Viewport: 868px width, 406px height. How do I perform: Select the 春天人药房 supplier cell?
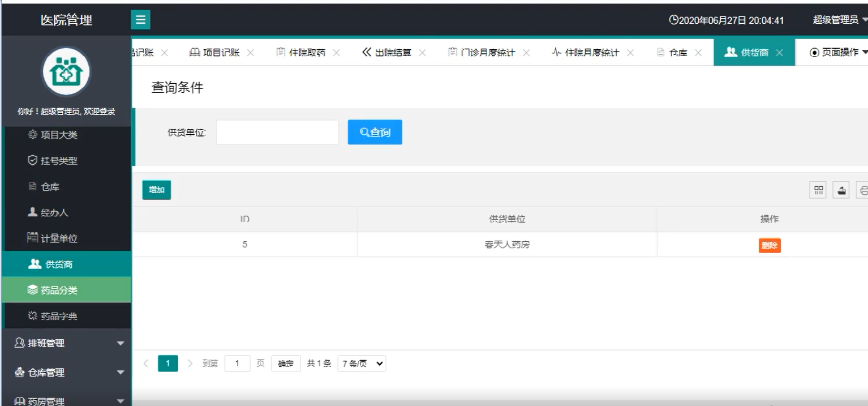(507, 245)
